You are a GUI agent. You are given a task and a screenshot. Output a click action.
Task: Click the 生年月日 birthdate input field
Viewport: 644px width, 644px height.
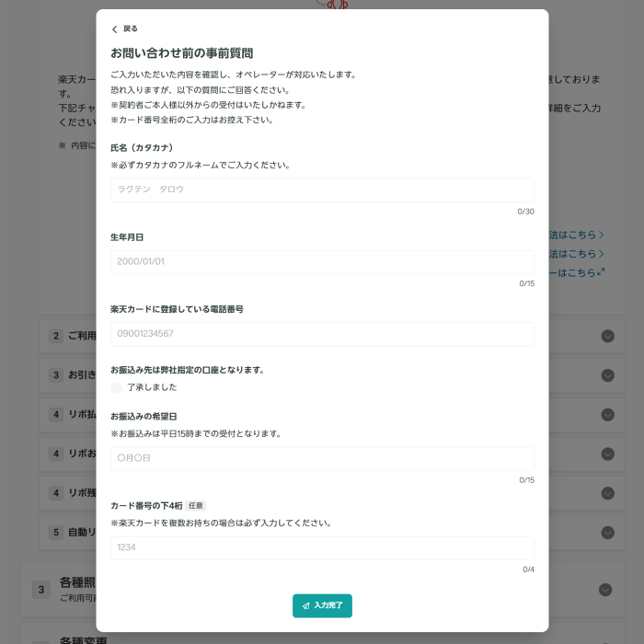[322, 262]
